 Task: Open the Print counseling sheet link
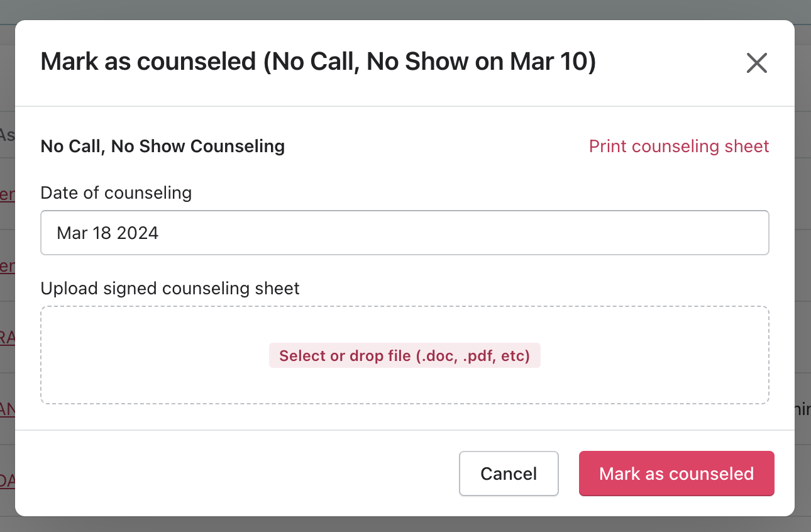[678, 146]
